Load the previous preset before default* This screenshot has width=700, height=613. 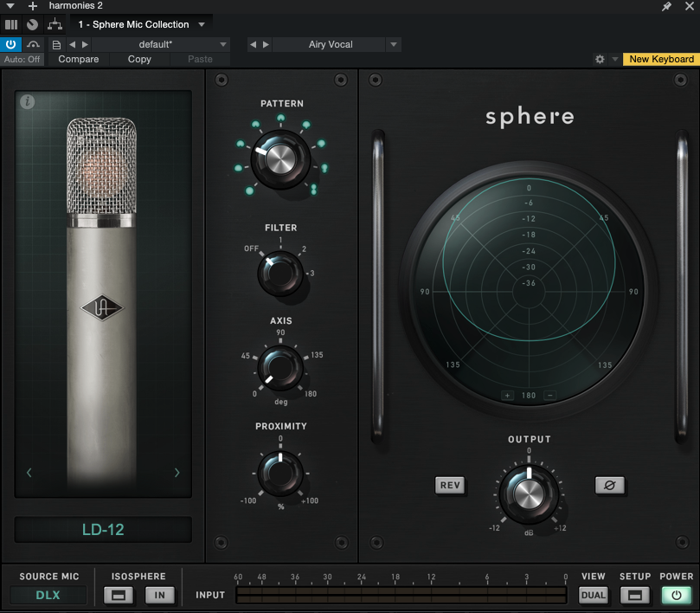(73, 44)
